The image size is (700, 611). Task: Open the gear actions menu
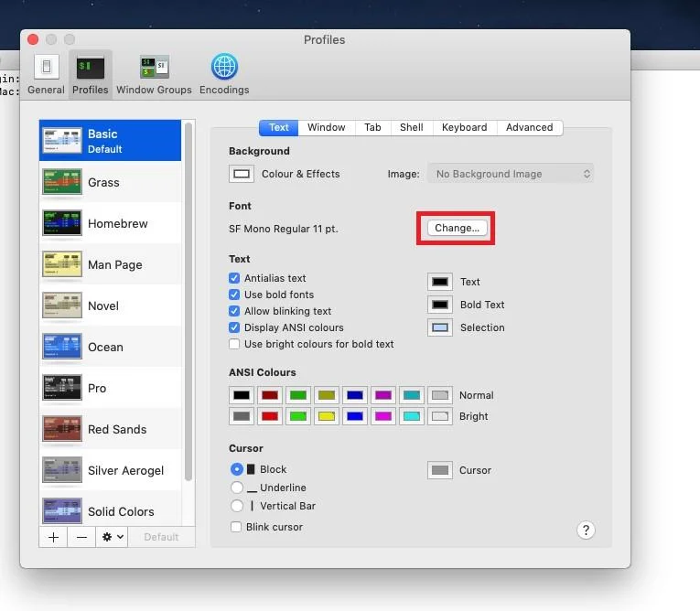[112, 537]
